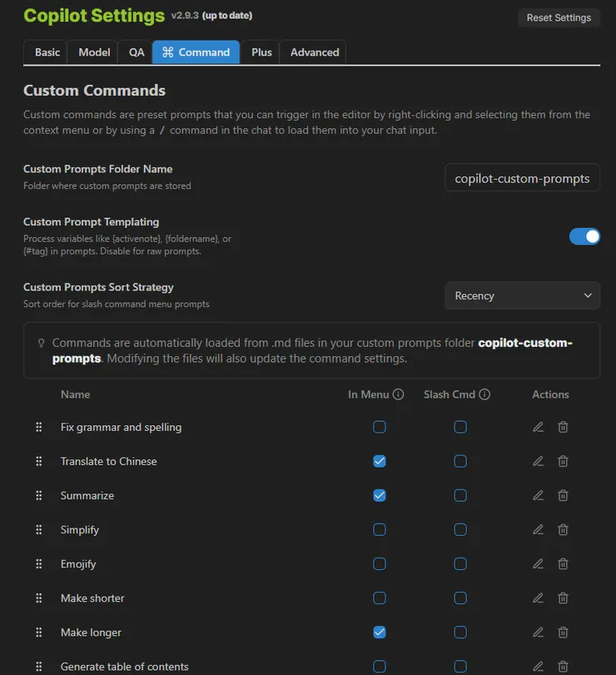
Task: Click the drag handle beside Emojify
Action: tap(38, 563)
